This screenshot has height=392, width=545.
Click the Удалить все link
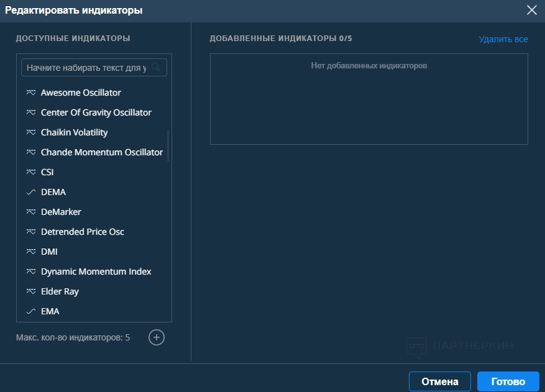click(x=503, y=39)
